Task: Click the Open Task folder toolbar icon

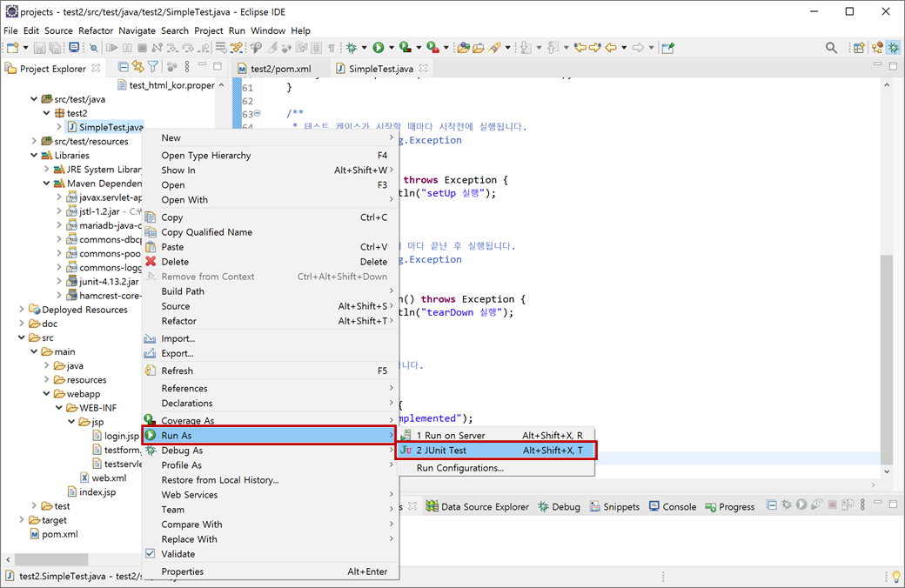Action: (479, 48)
